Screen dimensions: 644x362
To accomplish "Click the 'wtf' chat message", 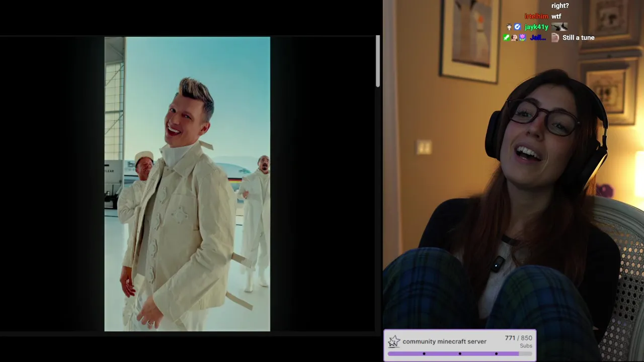I will tap(556, 17).
